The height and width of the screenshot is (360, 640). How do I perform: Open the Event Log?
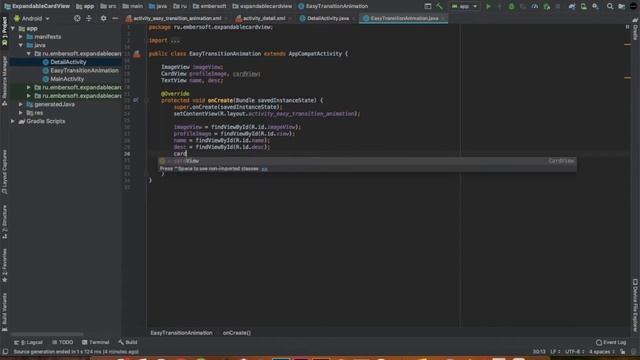611,342
